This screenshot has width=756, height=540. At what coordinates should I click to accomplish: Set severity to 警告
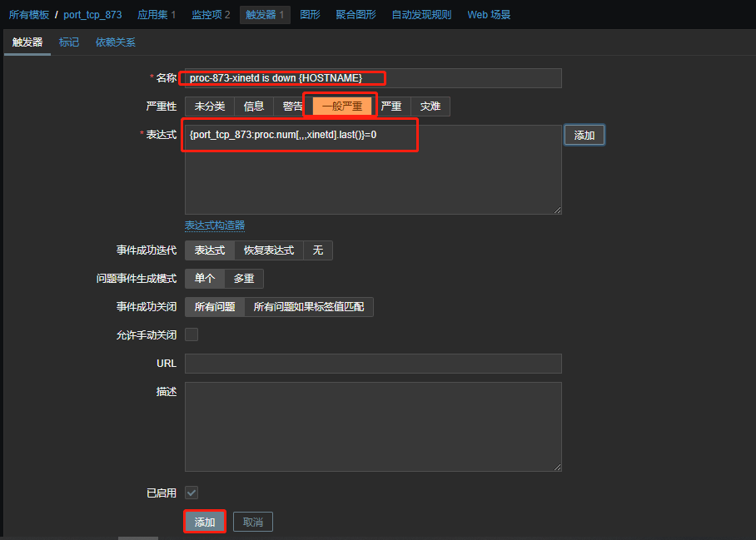pyautogui.click(x=292, y=107)
